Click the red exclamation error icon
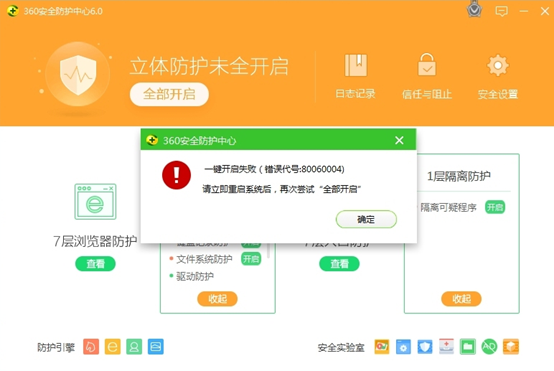The height and width of the screenshot is (371, 554). (176, 175)
